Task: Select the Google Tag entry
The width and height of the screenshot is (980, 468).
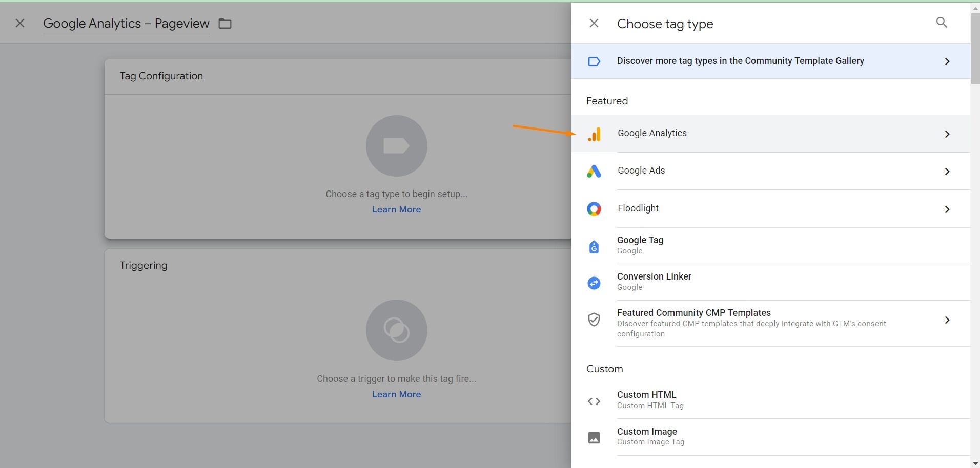Action: pos(770,246)
